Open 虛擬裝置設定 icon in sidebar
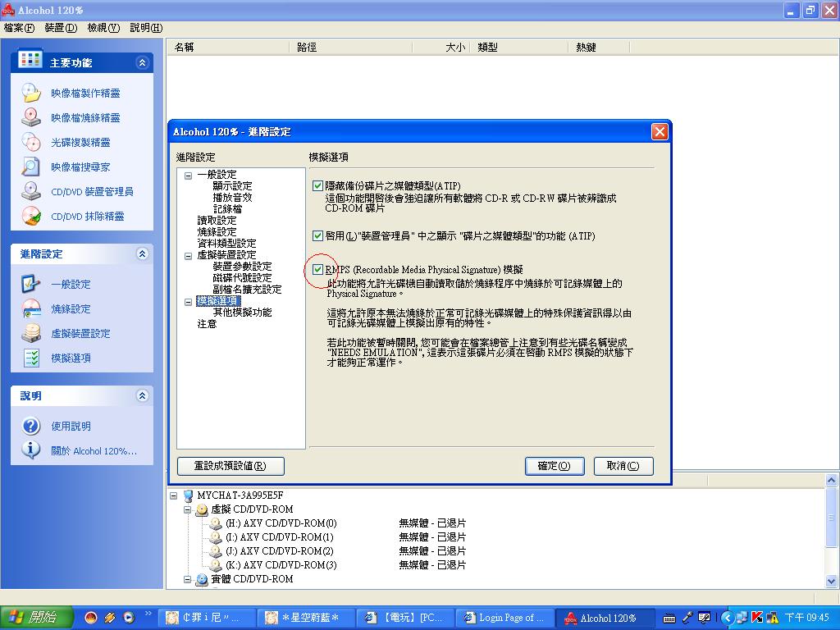This screenshot has height=630, width=840. click(x=31, y=334)
